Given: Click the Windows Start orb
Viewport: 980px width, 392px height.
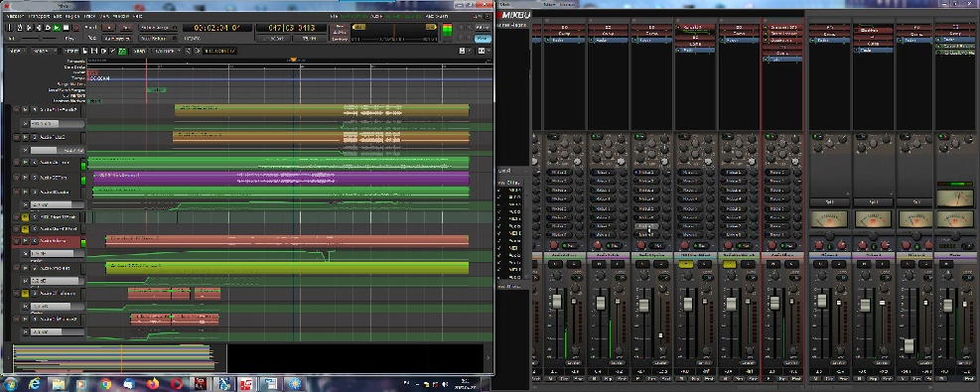Looking at the screenshot, I should pyautogui.click(x=11, y=383).
